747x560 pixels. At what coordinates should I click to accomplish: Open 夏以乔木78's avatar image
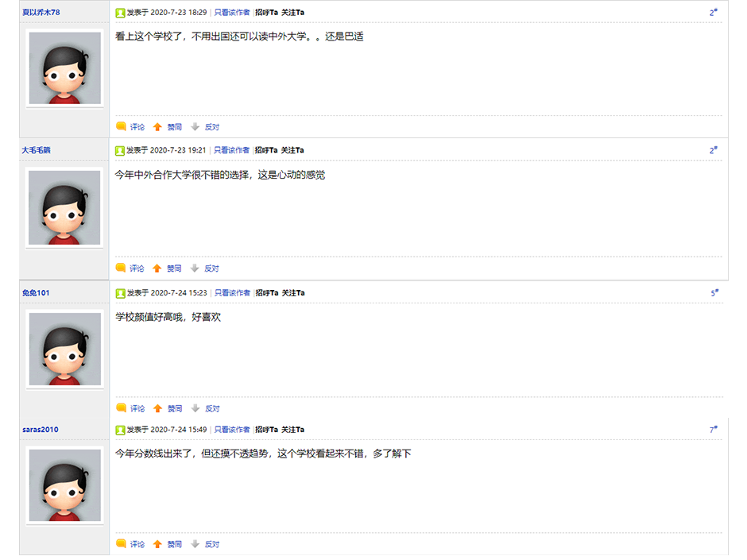[x=65, y=68]
